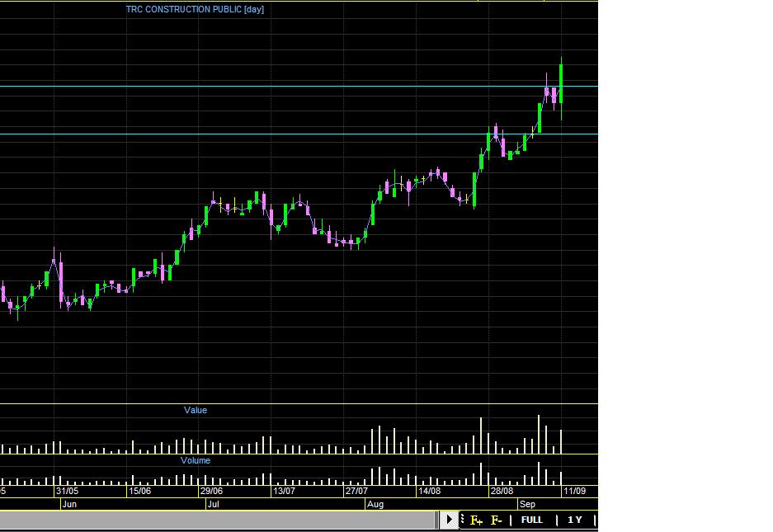Viewport: 773px width, 532px height.
Task: Click the F- icon in the bottom toolbar
Action: [x=497, y=520]
